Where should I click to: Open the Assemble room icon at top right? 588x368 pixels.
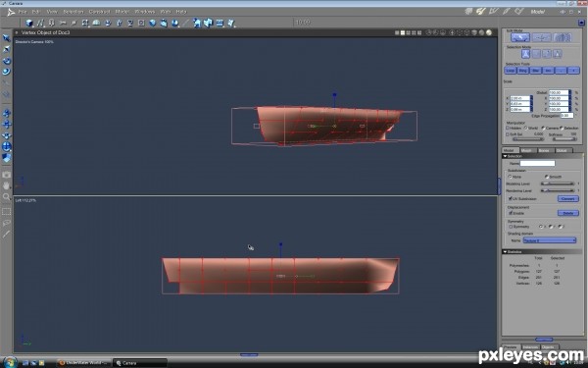(468, 12)
